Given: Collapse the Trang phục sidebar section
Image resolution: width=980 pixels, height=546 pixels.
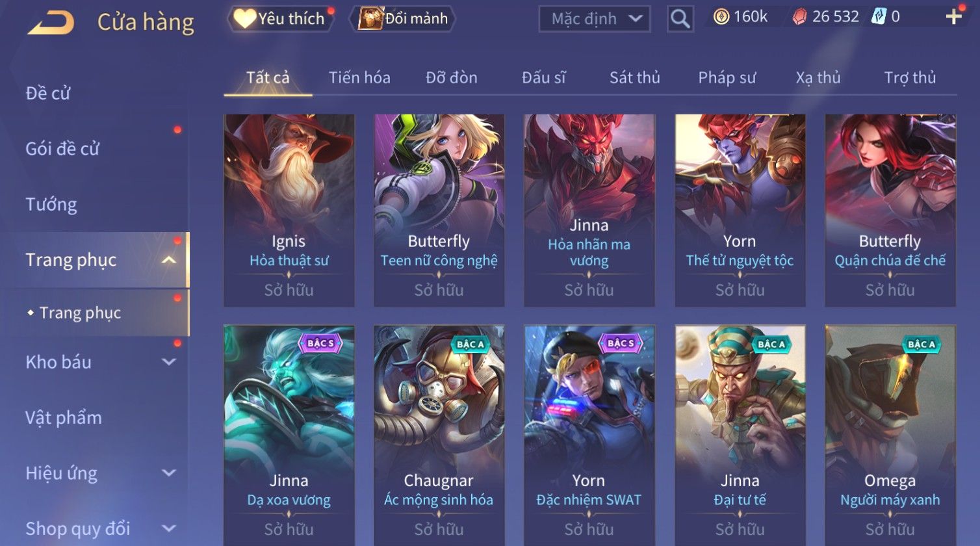Looking at the screenshot, I should pos(168,260).
